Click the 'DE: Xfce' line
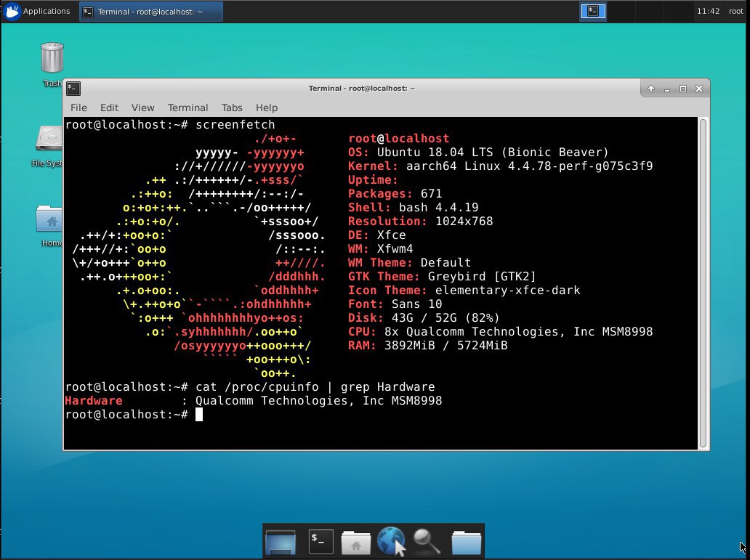 [377, 235]
